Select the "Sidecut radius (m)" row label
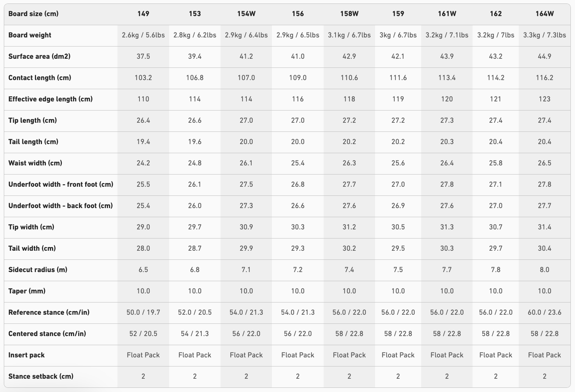Screen dimensions: 575x392 click(x=38, y=270)
